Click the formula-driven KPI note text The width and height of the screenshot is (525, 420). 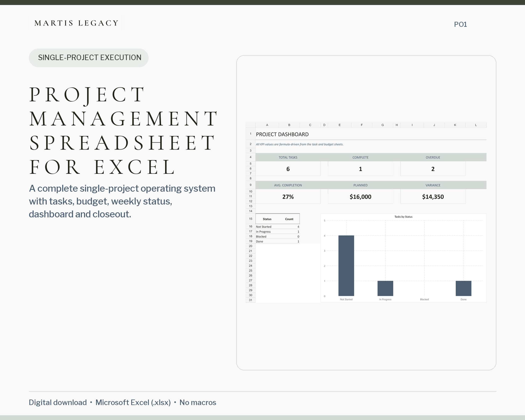(x=299, y=144)
